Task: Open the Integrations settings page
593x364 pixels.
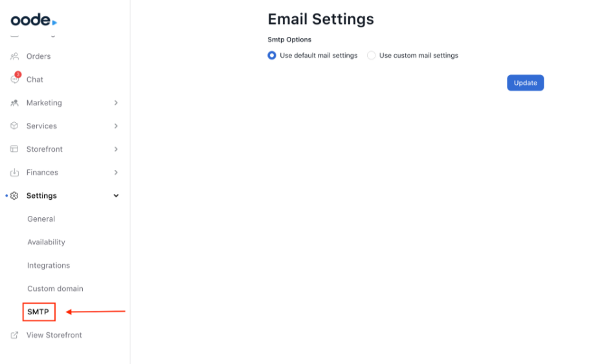Action: (x=49, y=266)
